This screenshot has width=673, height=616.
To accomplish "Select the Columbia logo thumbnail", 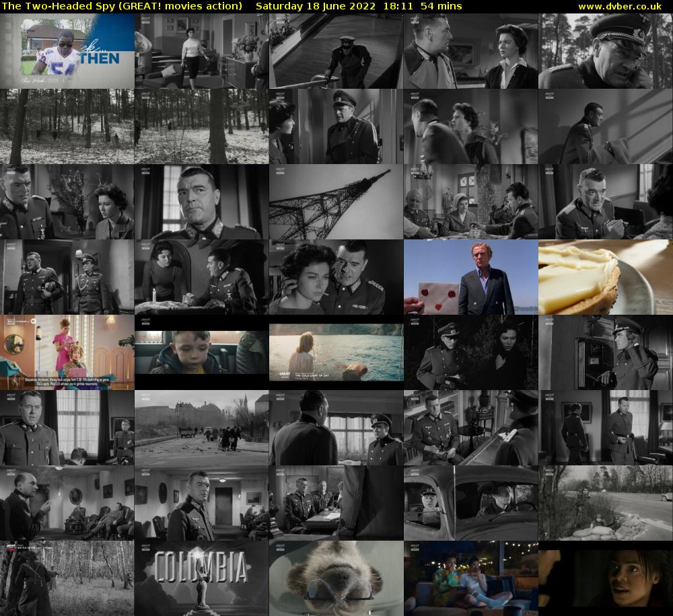I will [202, 578].
